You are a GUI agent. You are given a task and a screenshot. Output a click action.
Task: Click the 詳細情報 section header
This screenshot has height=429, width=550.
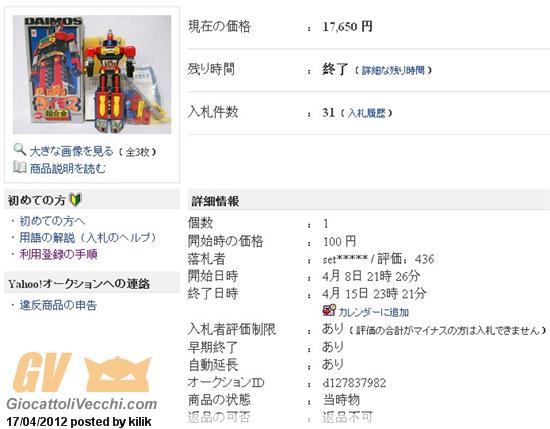tap(215, 201)
